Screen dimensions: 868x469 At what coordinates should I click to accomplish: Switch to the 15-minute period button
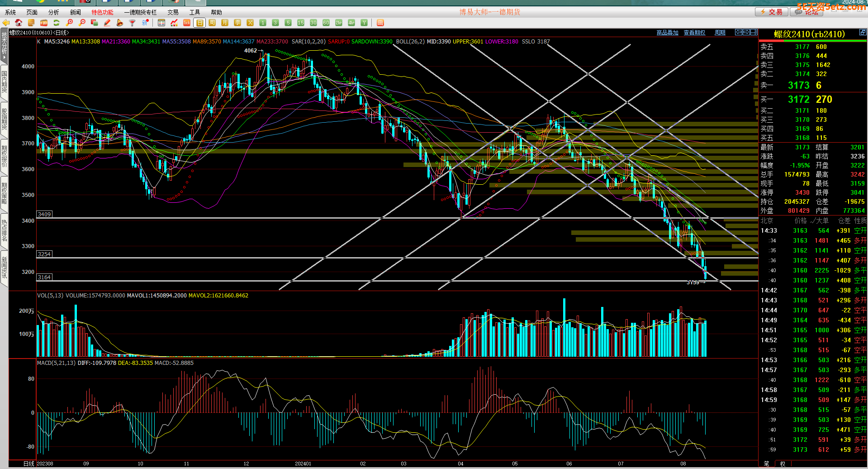pos(301,23)
